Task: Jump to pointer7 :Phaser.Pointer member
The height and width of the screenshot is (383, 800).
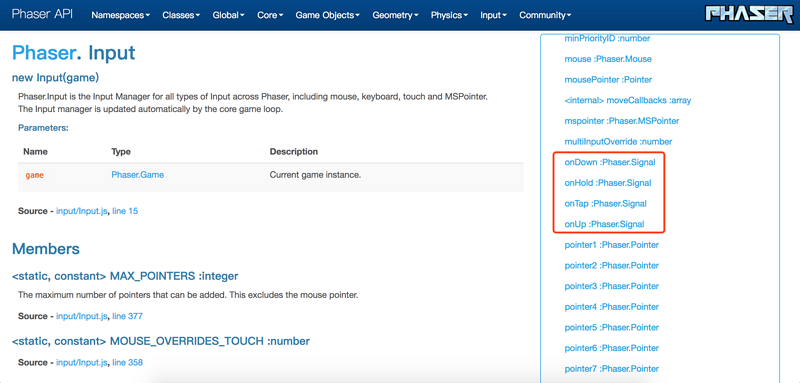Action: pyautogui.click(x=612, y=369)
